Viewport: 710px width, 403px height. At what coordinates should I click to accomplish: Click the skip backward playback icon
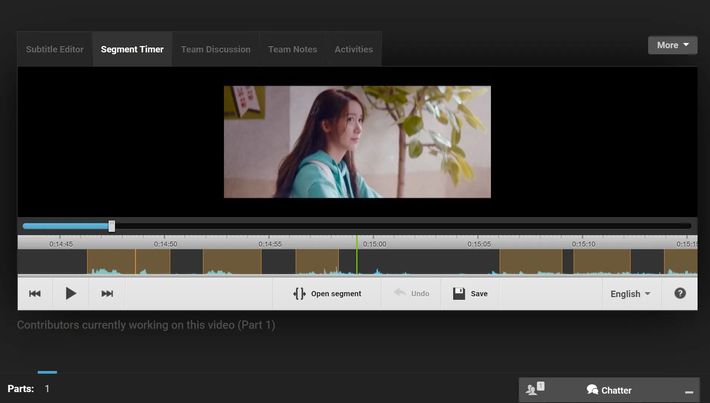[x=35, y=294]
